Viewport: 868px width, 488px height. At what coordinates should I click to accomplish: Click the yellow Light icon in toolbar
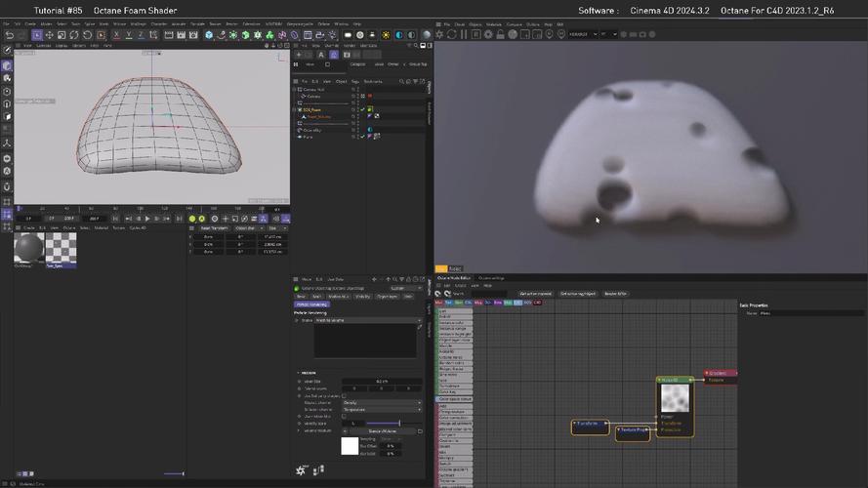386,35
